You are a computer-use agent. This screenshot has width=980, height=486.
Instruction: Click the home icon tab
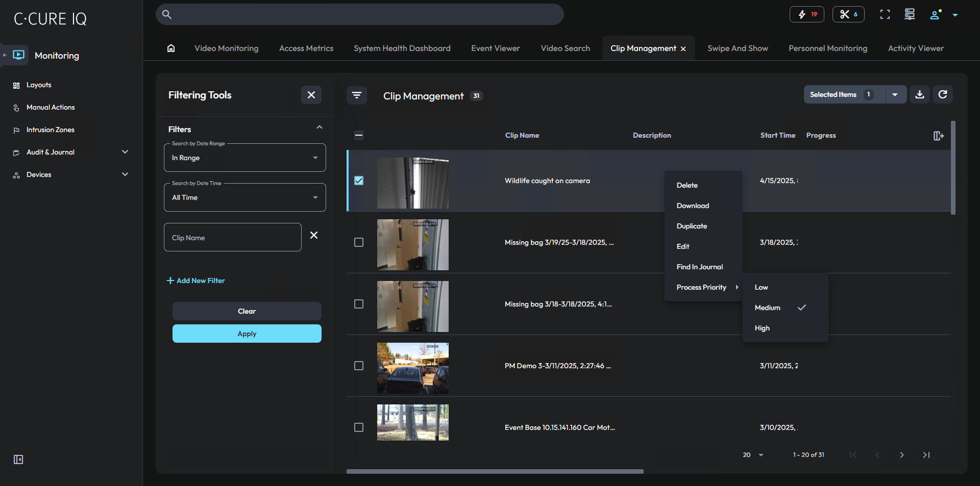coord(171,48)
